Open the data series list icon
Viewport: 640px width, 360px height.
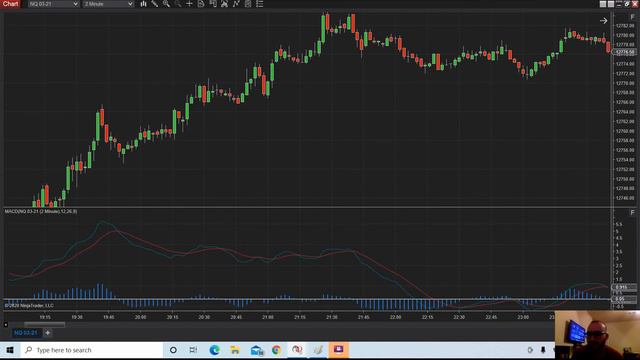[x=260, y=4]
